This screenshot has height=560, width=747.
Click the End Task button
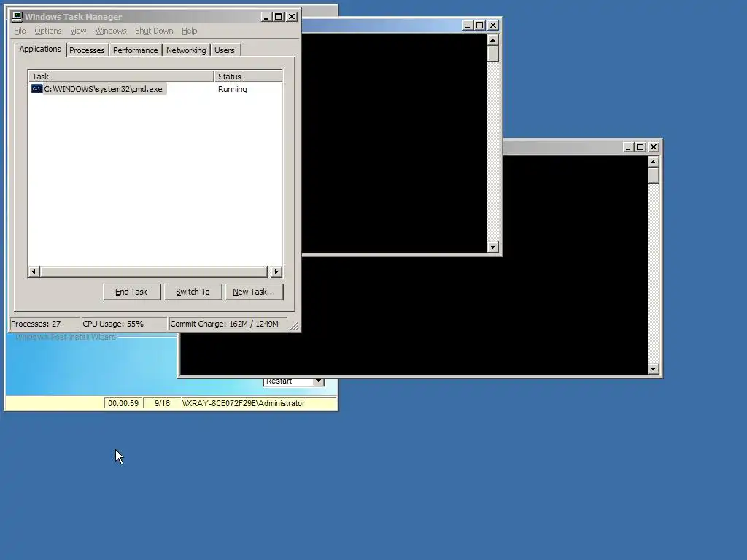(x=131, y=292)
